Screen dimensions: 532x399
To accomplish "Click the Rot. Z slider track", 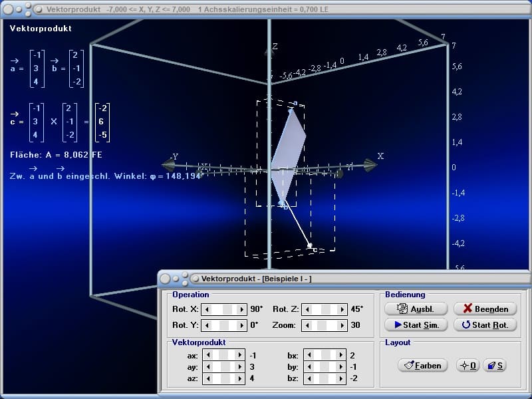I will (325, 309).
